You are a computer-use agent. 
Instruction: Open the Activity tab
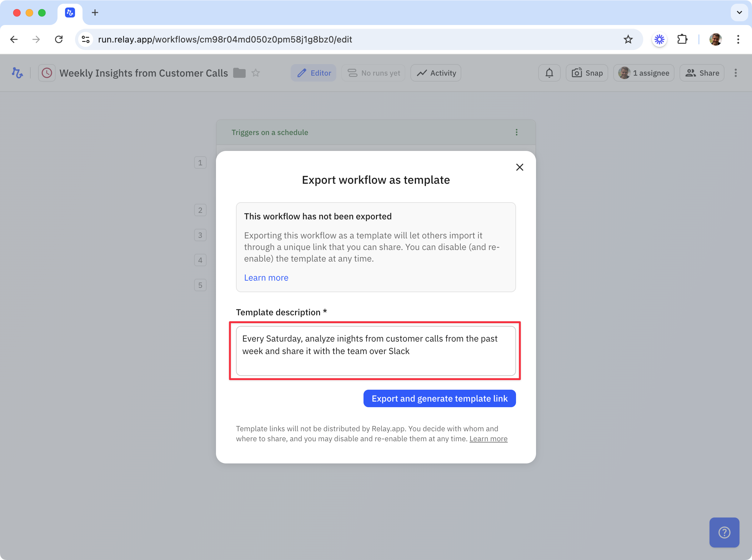coord(436,73)
